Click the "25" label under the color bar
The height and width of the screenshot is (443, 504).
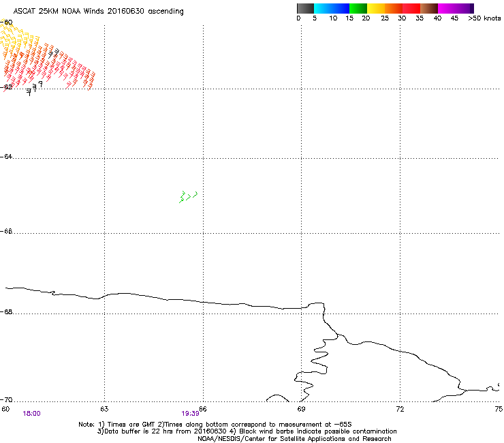click(x=385, y=18)
